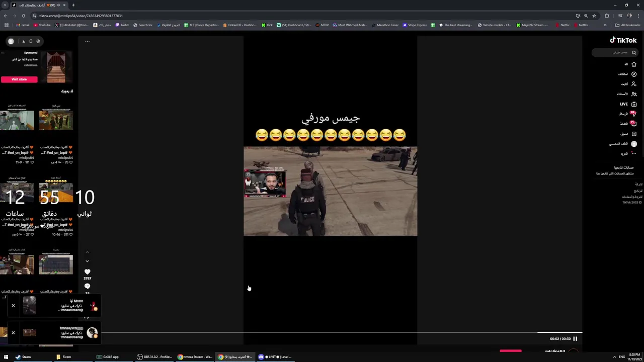Dismiss the tmnaa notification popup

pyautogui.click(x=13, y=332)
